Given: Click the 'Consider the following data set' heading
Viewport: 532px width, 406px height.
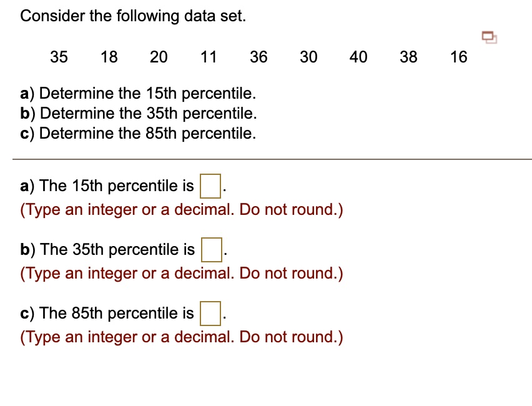Looking at the screenshot, I should (x=133, y=16).
